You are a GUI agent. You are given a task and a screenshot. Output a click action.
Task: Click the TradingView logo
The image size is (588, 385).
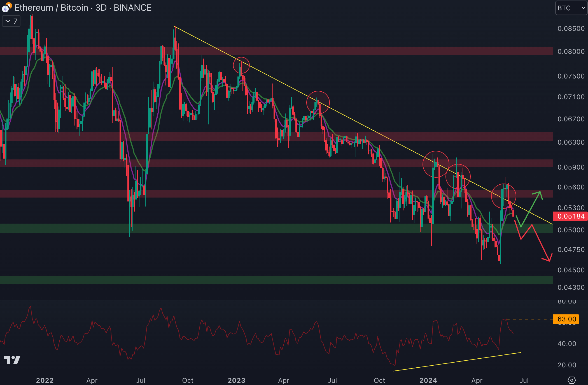(x=12, y=360)
